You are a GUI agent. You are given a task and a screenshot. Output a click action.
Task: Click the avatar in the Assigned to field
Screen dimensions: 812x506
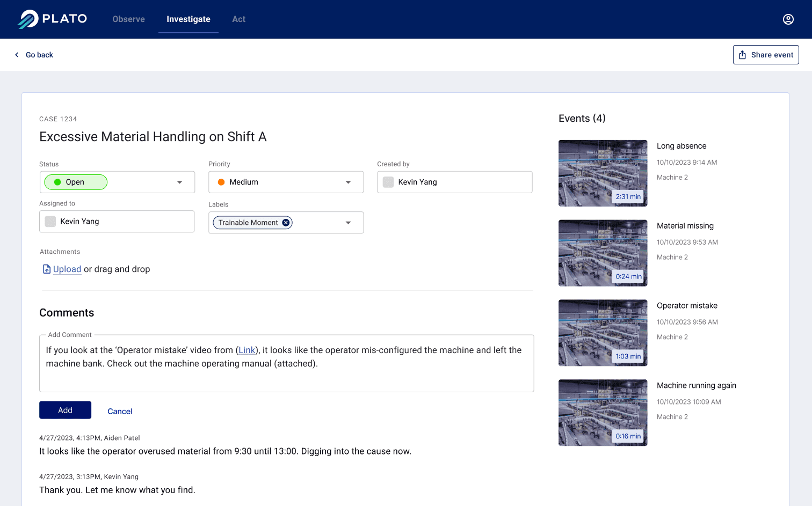coord(50,221)
